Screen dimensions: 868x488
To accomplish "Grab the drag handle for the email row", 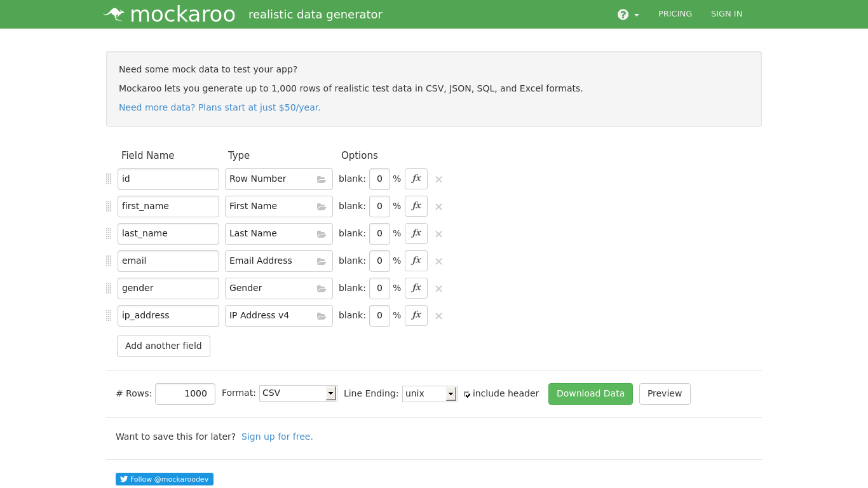I will click(109, 261).
